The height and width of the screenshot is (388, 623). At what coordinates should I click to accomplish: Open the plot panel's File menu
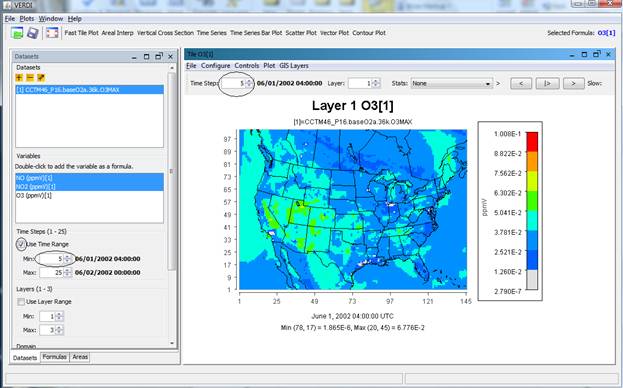coord(191,66)
